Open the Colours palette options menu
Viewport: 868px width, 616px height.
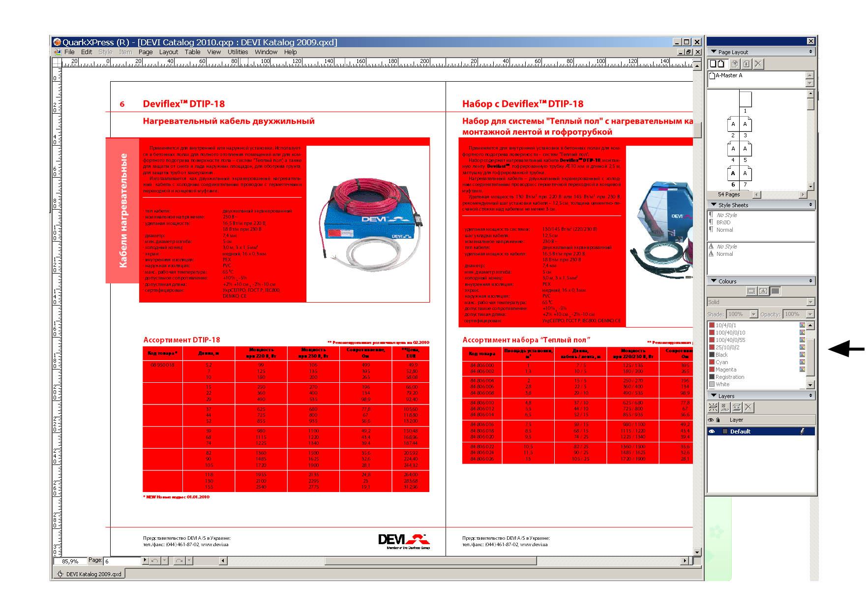point(810,281)
